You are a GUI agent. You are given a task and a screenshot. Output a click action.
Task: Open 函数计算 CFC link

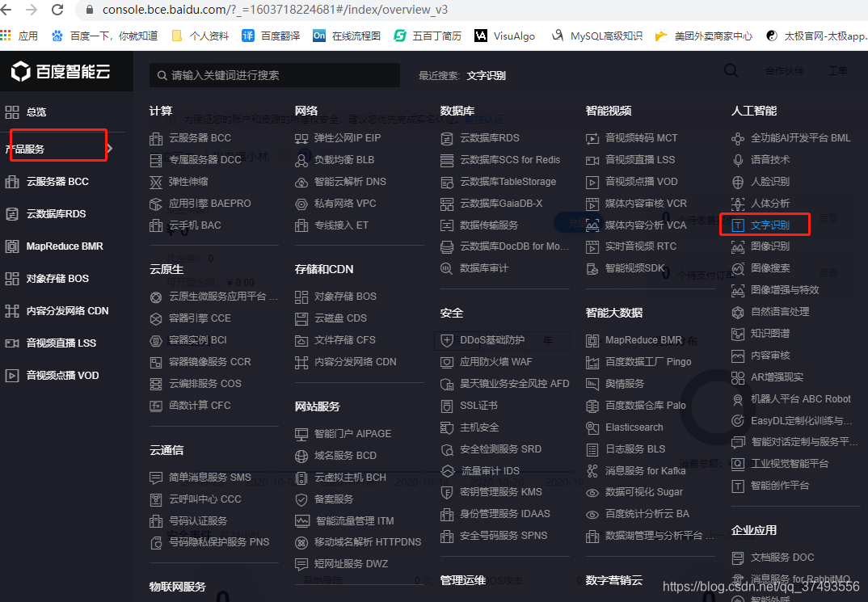click(200, 405)
